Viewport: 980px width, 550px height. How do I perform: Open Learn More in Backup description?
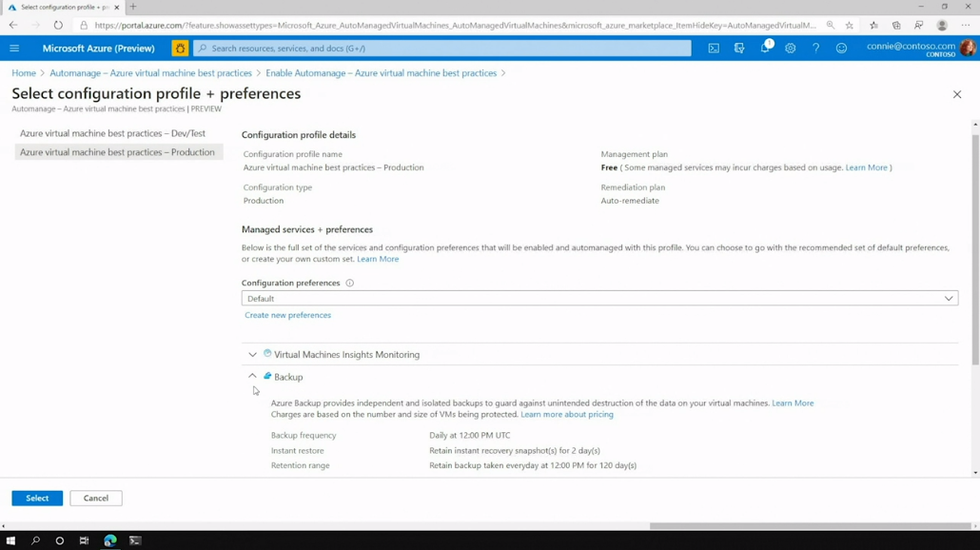click(x=793, y=403)
